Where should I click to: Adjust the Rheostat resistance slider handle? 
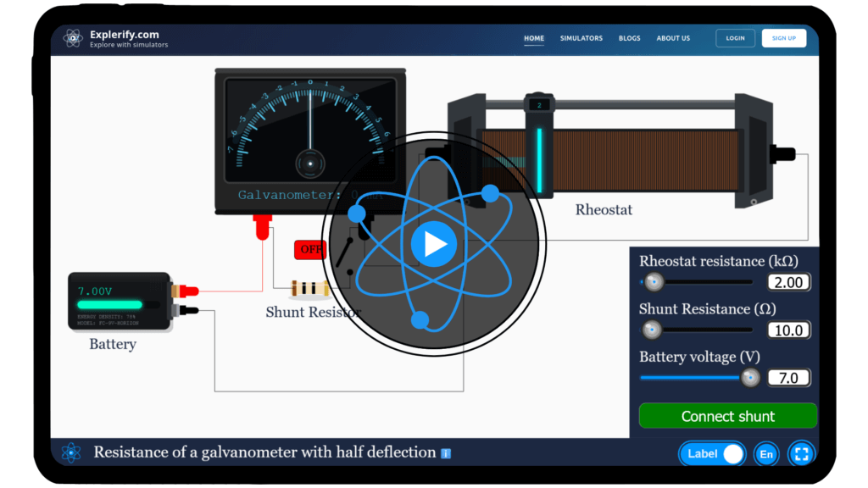coord(653,281)
